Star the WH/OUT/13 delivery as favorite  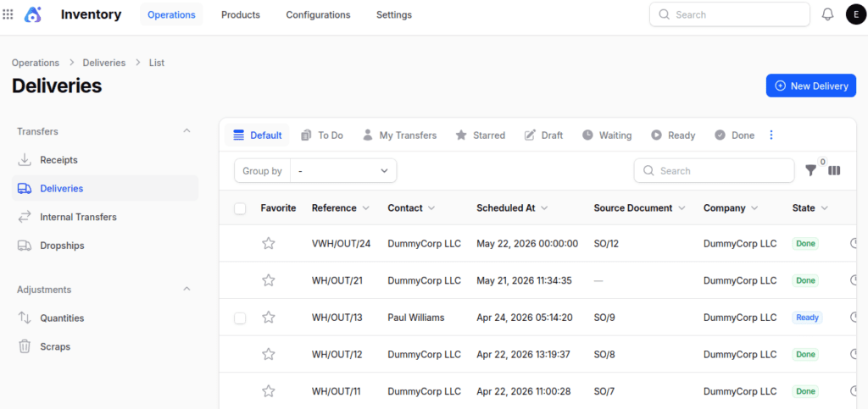coord(269,318)
